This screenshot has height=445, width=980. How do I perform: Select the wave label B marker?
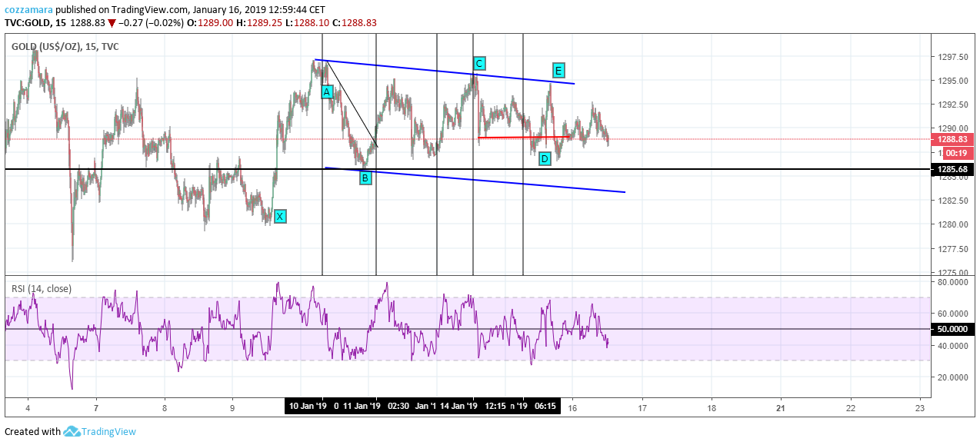click(365, 178)
